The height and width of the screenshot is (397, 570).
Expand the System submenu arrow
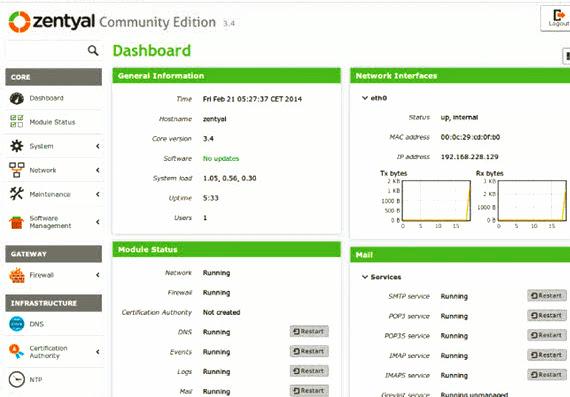[98, 146]
